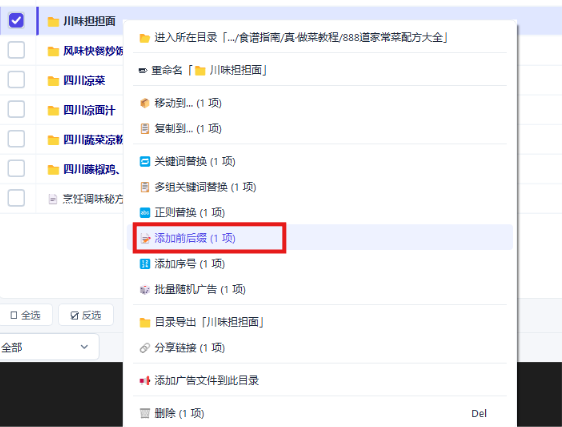Image resolution: width=562 pixels, height=427 pixels.
Task: Click the 四川蔬菜凉粉 folder icon
Action: click(53, 140)
